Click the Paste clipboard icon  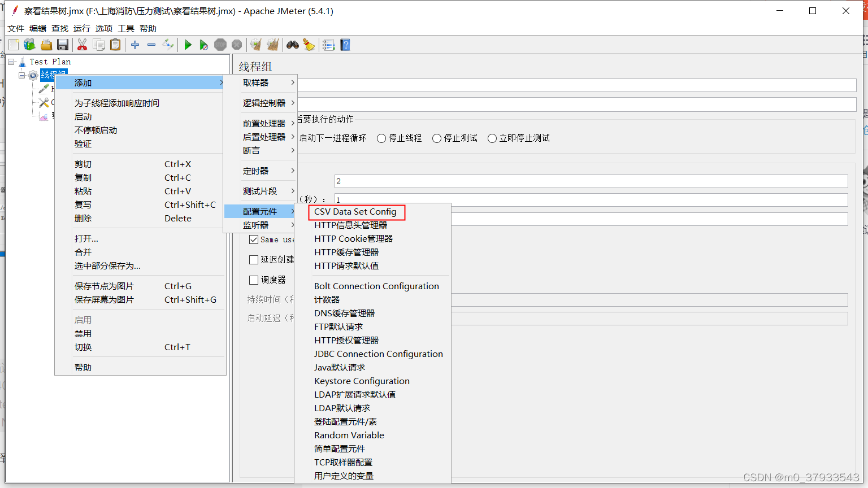pos(115,45)
